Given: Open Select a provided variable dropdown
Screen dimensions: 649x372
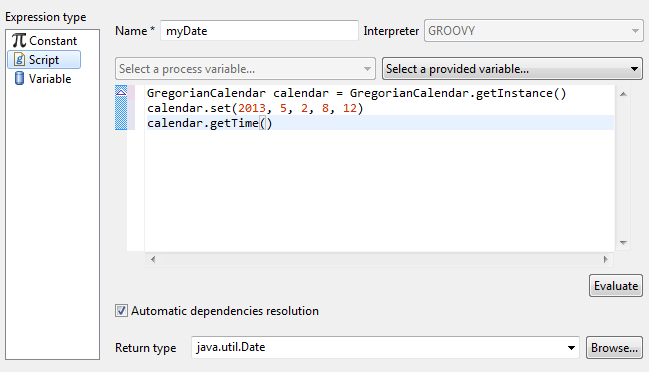Looking at the screenshot, I should 512,69.
